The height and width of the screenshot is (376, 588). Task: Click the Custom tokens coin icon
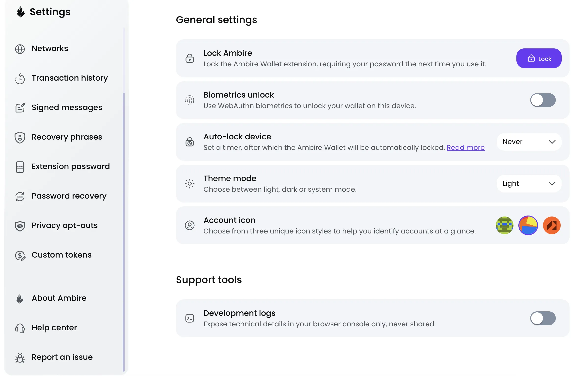tap(20, 256)
